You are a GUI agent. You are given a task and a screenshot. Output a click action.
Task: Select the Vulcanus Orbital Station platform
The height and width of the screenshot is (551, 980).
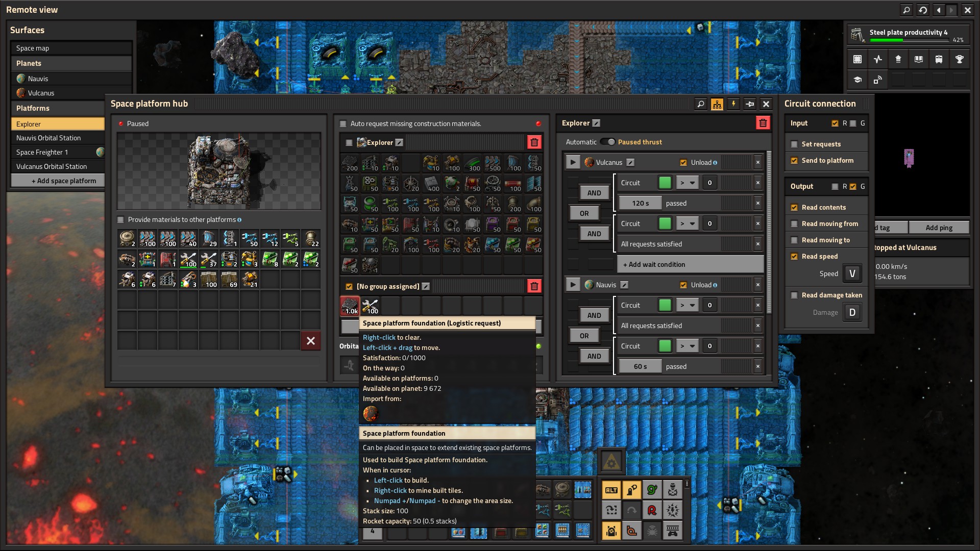[x=58, y=166]
